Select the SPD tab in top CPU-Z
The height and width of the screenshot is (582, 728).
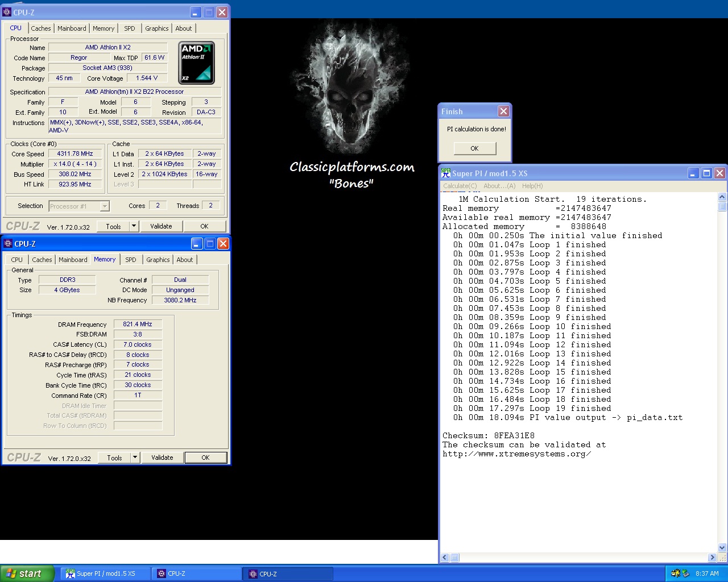pos(130,28)
